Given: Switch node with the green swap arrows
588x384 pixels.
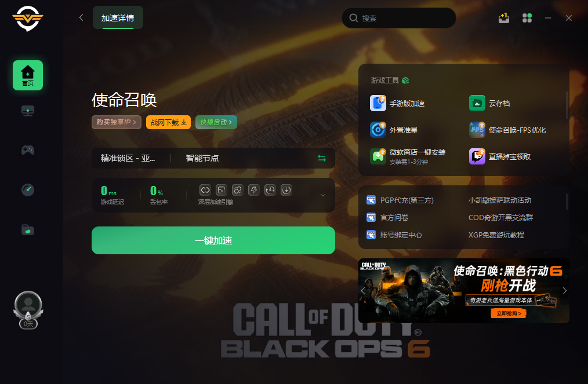Looking at the screenshot, I should coord(322,158).
